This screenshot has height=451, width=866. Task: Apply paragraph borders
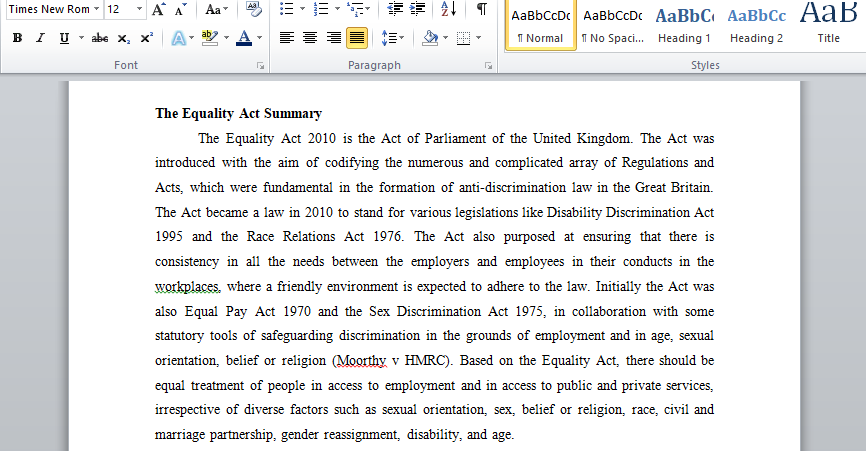point(464,38)
